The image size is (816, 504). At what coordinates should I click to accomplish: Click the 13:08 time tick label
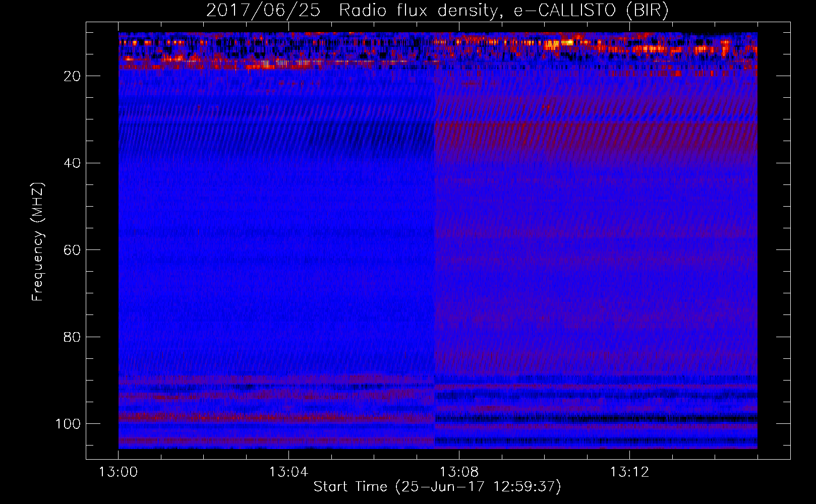click(x=459, y=472)
